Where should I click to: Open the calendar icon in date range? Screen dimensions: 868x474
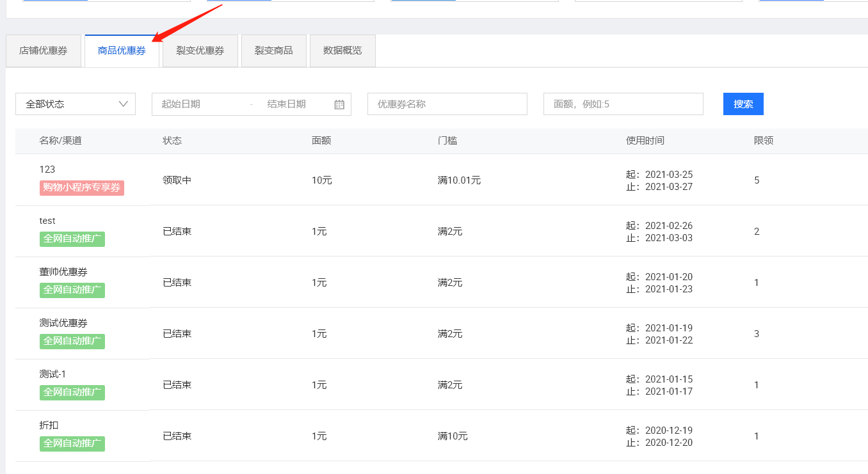pyautogui.click(x=339, y=104)
